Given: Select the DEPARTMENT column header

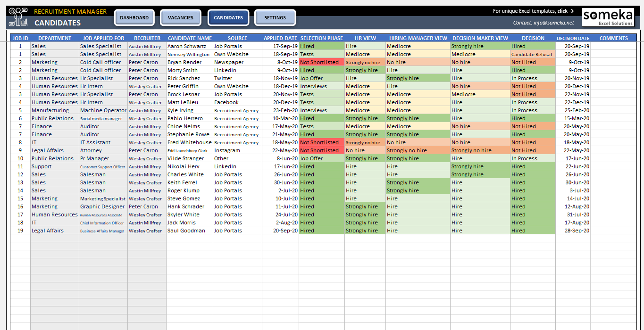Looking at the screenshot, I should 55,38.
